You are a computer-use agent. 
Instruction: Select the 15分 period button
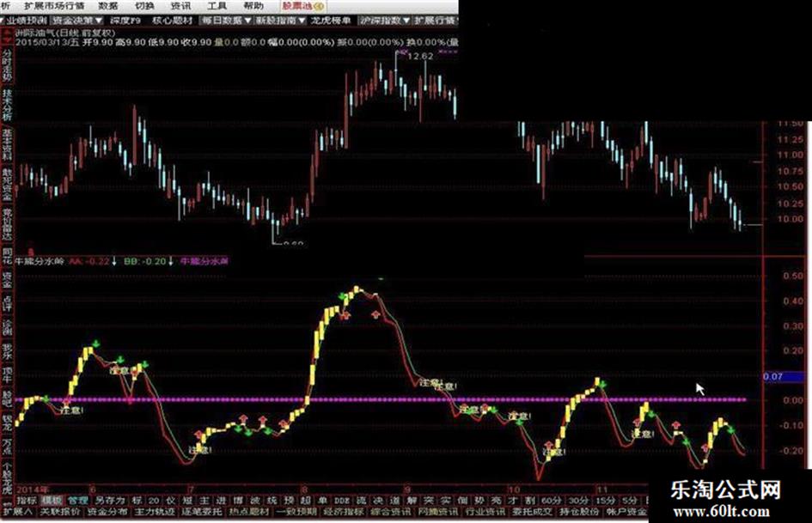tap(605, 500)
